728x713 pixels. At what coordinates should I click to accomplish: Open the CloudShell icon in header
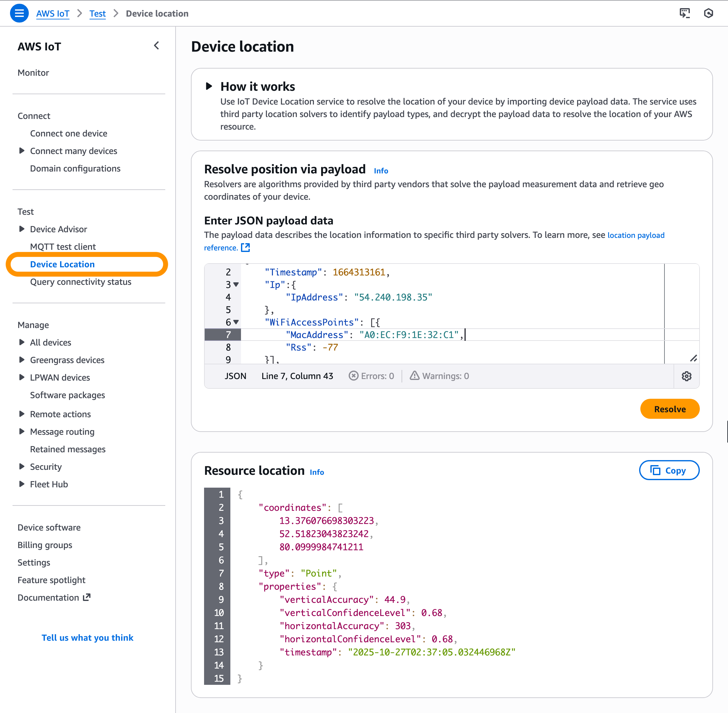coord(684,13)
